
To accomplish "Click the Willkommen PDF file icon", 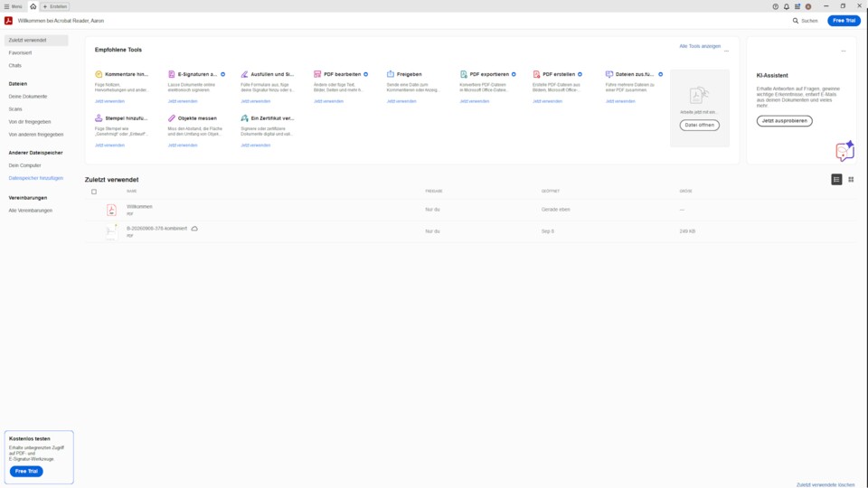I will click(111, 210).
